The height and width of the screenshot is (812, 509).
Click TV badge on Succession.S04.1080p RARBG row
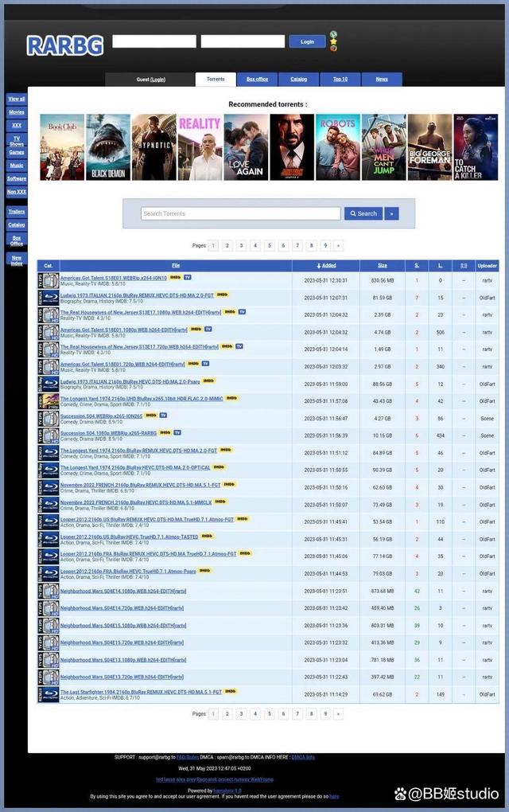[x=177, y=432]
